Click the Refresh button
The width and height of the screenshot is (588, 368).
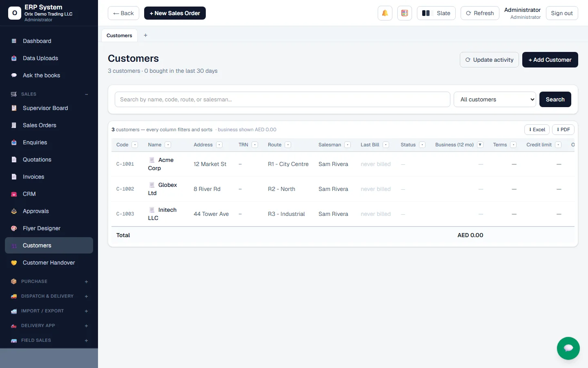pos(480,13)
